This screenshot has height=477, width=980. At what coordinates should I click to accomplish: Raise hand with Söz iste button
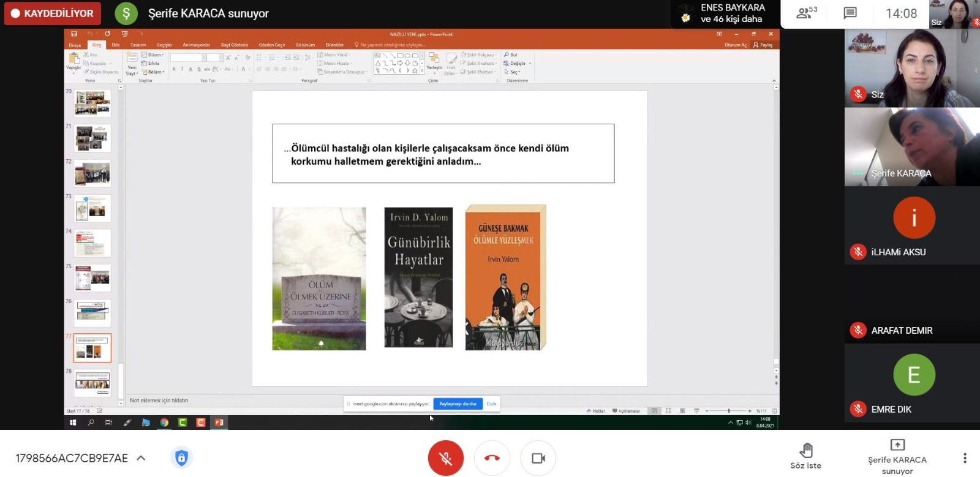click(805, 456)
